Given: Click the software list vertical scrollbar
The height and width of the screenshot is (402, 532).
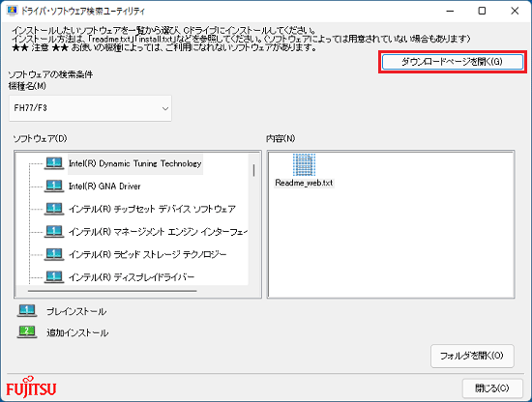Looking at the screenshot, I should click(x=253, y=170).
